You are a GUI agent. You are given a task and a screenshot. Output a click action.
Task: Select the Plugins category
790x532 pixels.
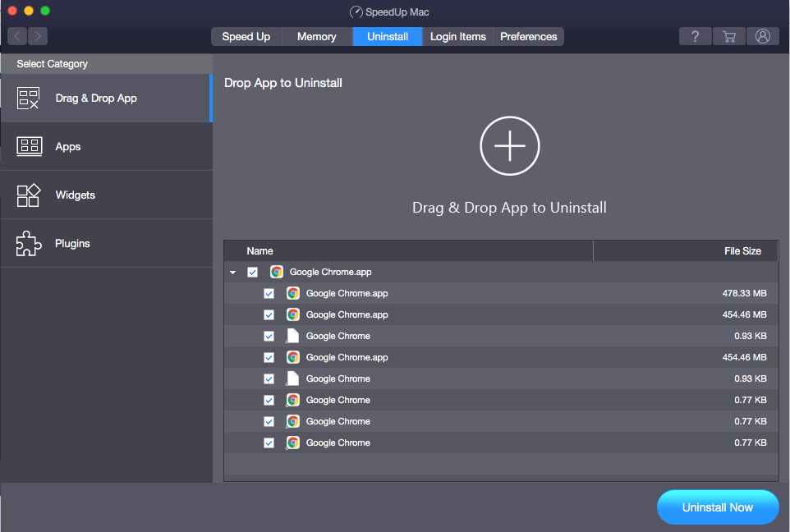click(x=106, y=243)
